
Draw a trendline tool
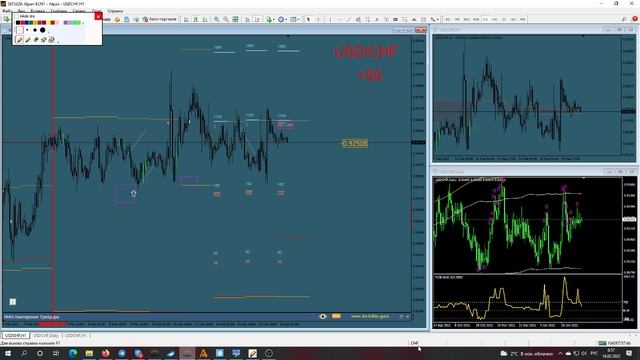point(349,19)
